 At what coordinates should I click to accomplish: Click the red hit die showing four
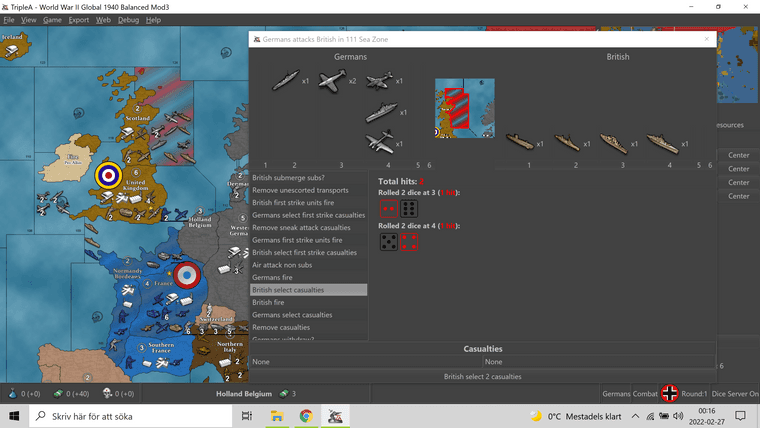[x=408, y=242]
